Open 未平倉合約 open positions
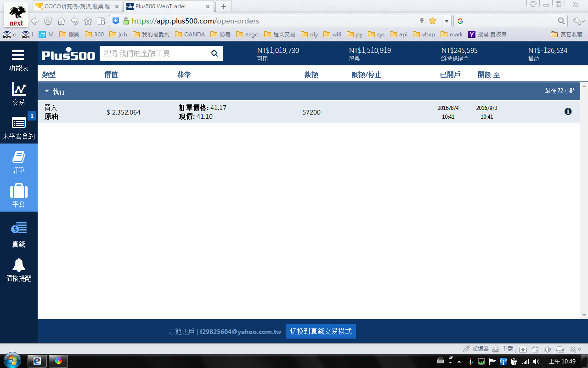 [18, 128]
